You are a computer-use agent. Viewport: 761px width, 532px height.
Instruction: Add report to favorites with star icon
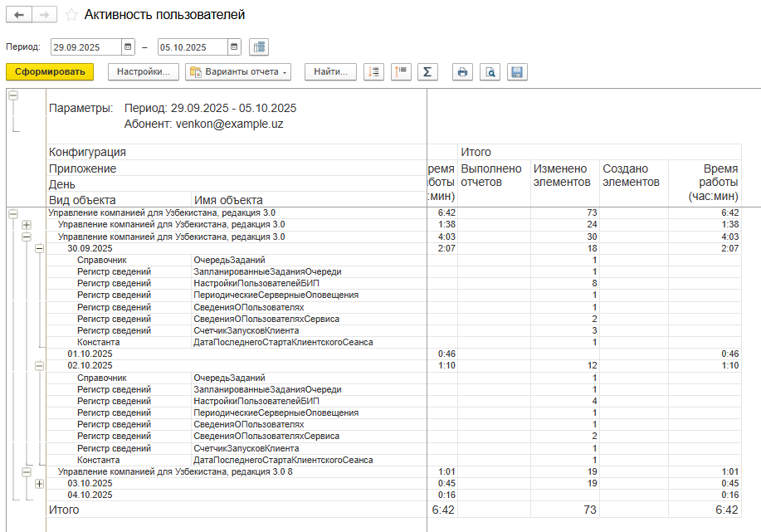point(71,15)
